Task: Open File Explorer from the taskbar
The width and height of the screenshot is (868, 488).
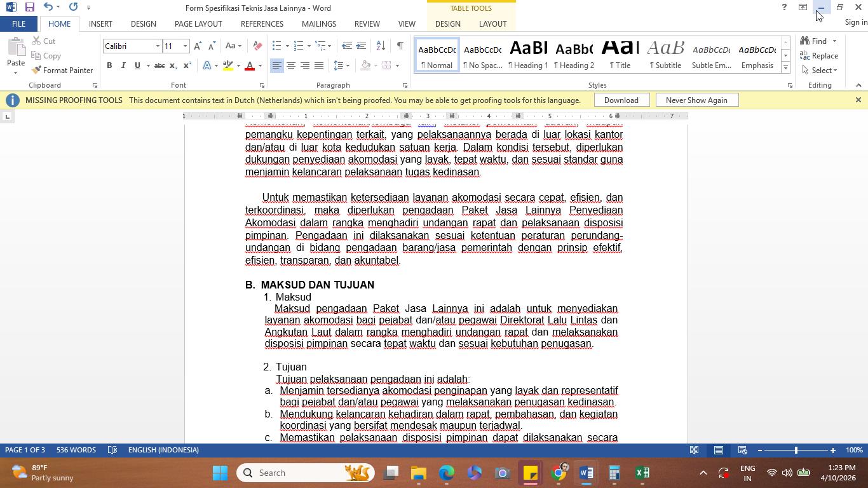Action: pos(418,473)
